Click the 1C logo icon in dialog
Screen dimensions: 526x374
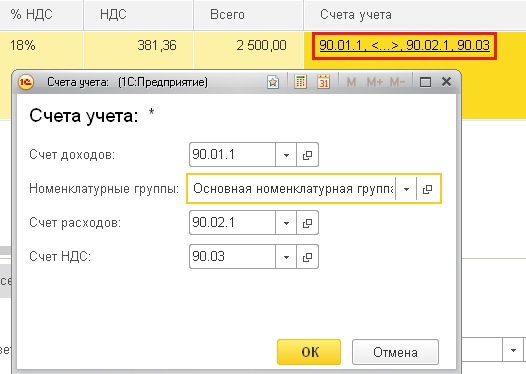pyautogui.click(x=26, y=82)
